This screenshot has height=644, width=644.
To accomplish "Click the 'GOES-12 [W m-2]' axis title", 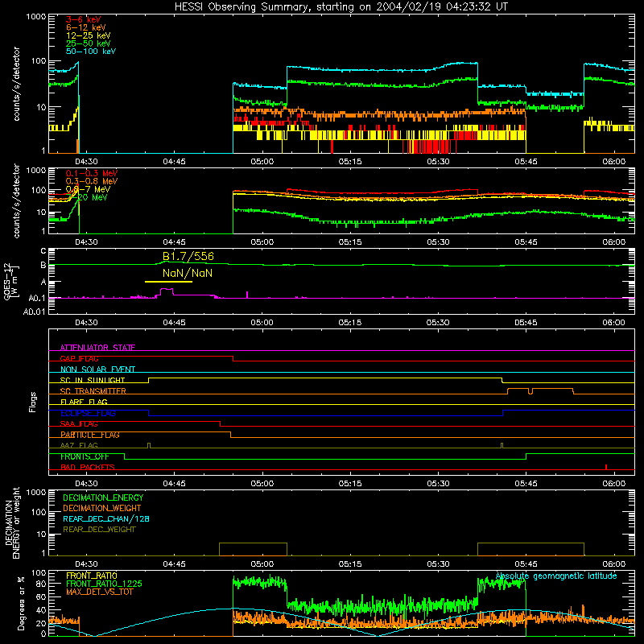I will point(10,282).
